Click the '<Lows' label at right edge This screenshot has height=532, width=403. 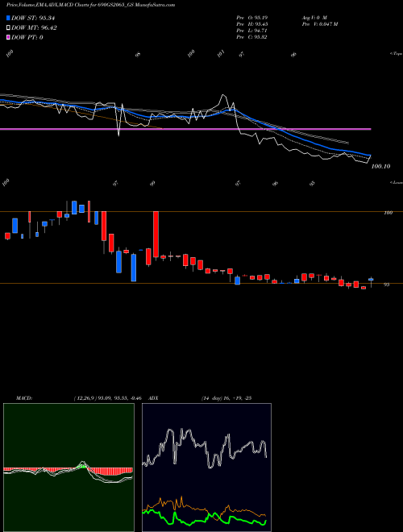point(397,182)
